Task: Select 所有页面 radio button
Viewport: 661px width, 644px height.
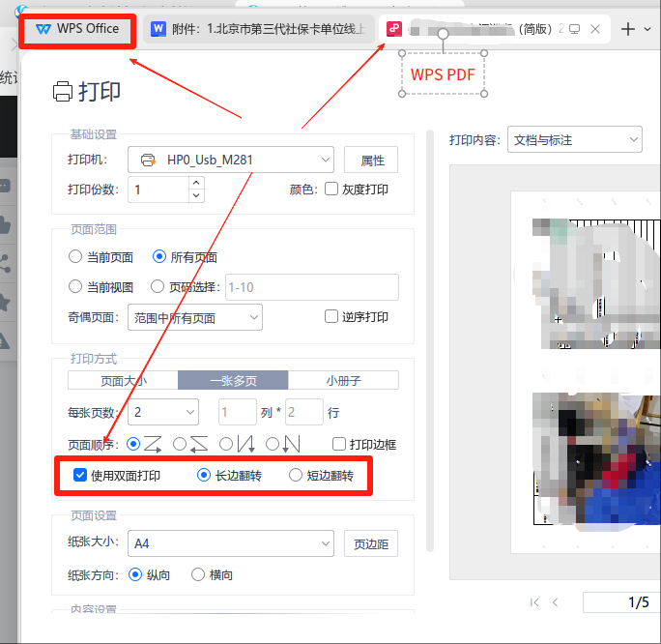Action: tap(159, 256)
